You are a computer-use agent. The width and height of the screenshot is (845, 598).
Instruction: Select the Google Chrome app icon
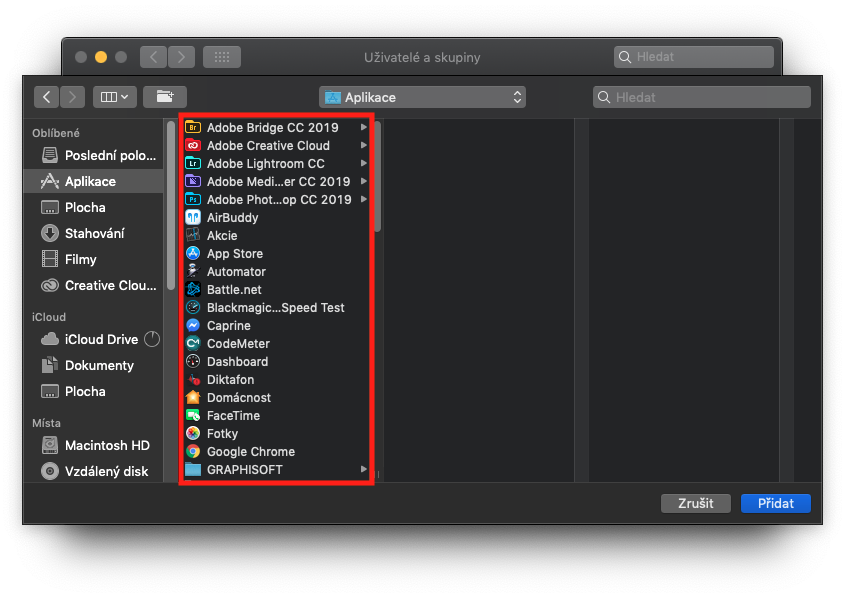(x=193, y=451)
